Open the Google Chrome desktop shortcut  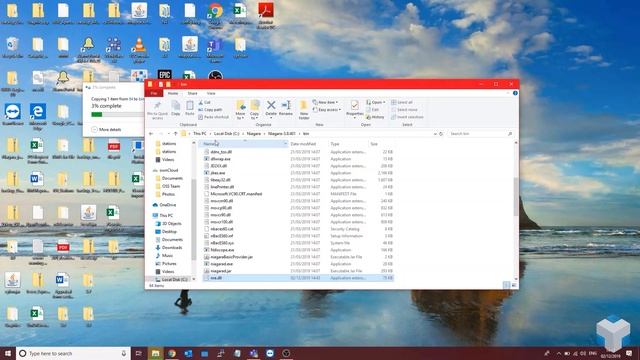pos(215,16)
